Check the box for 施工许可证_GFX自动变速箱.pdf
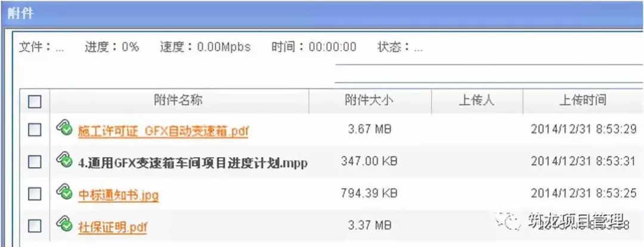This screenshot has height=247, width=644. (x=35, y=130)
